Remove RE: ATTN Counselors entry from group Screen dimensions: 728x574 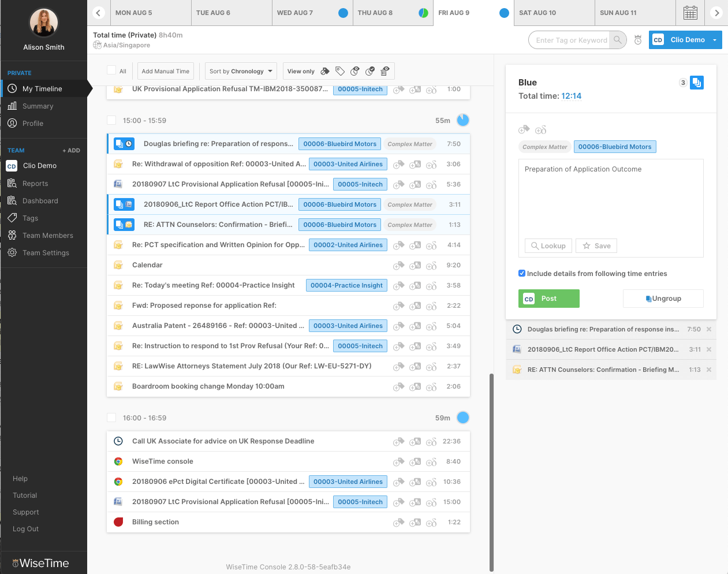[x=709, y=370]
